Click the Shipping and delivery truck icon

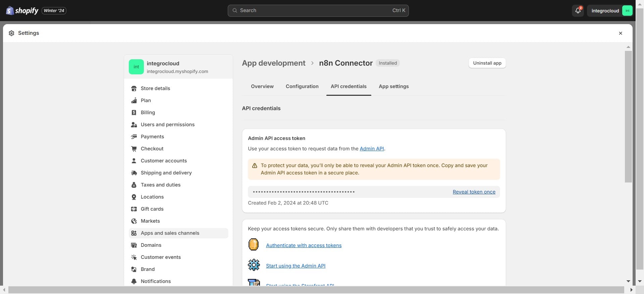tap(134, 173)
